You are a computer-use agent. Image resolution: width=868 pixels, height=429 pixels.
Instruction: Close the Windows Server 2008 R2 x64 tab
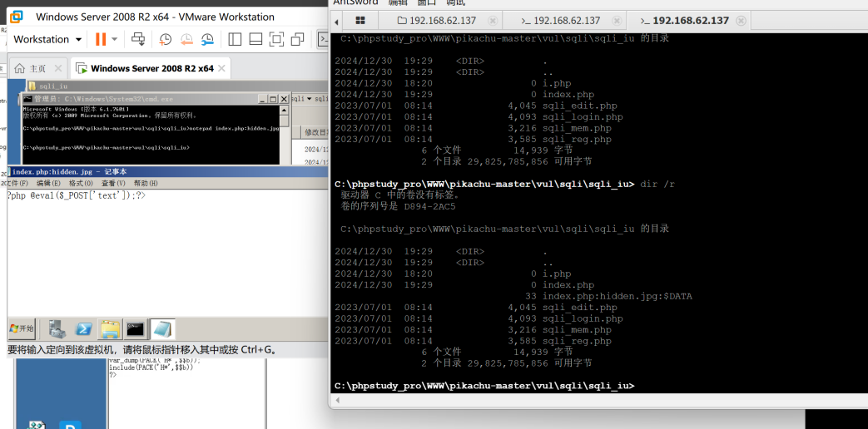coord(221,68)
